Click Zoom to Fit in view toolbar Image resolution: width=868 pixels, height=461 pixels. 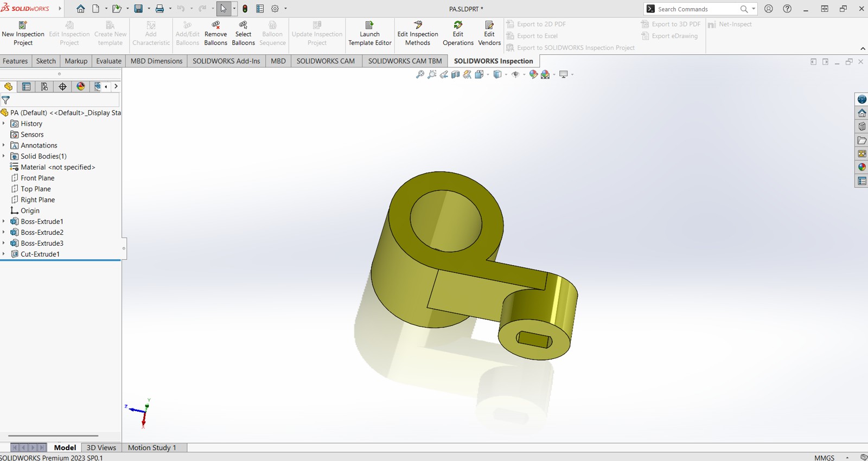[420, 74]
